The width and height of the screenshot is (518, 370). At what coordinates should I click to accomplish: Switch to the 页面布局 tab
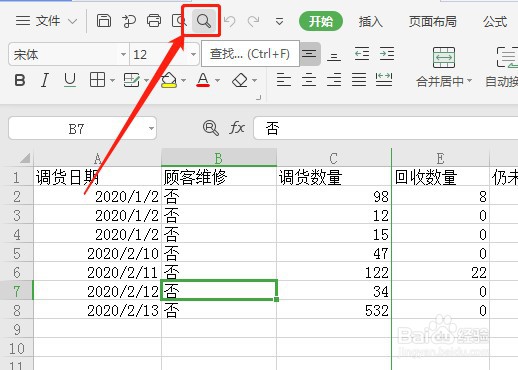[433, 22]
